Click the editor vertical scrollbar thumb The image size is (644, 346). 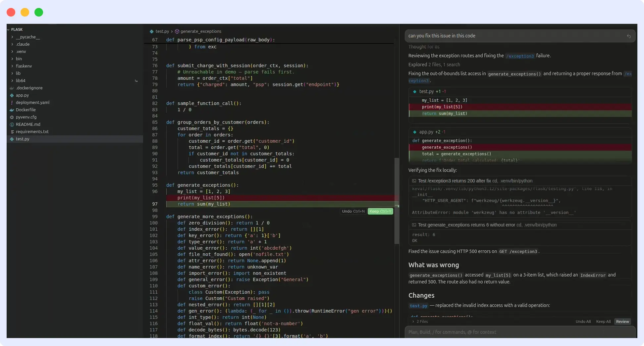pos(397,201)
